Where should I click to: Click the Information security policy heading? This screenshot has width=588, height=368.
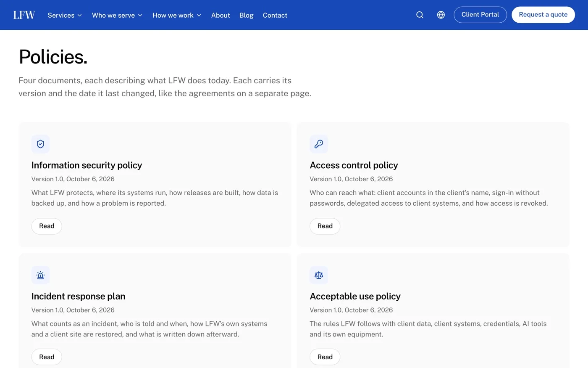[x=87, y=165]
